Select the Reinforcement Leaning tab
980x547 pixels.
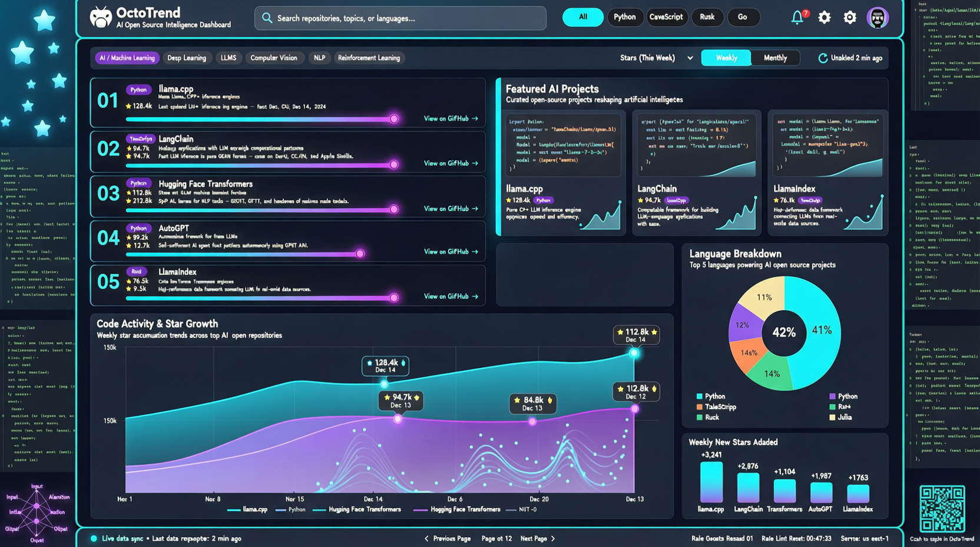pos(369,58)
